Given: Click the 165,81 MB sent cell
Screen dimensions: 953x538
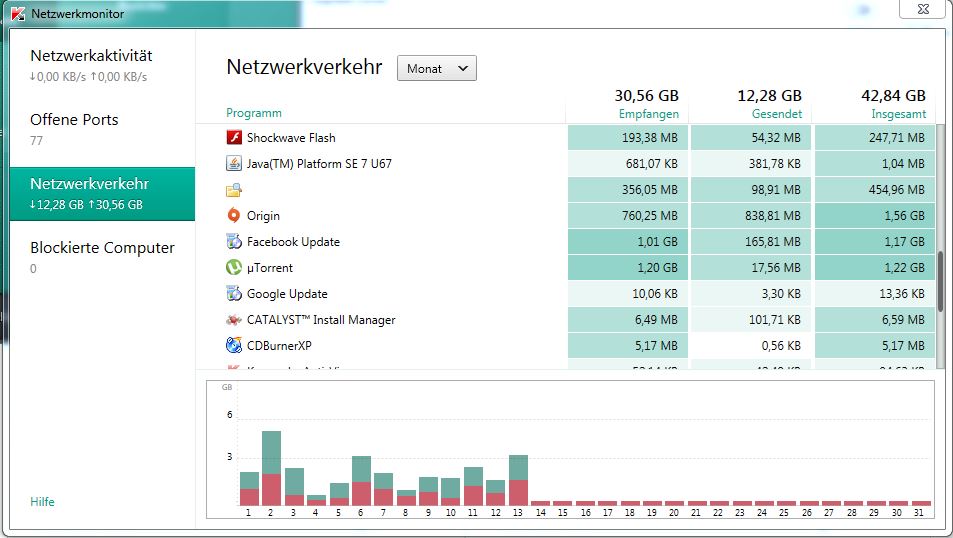Looking at the screenshot, I should coord(751,241).
